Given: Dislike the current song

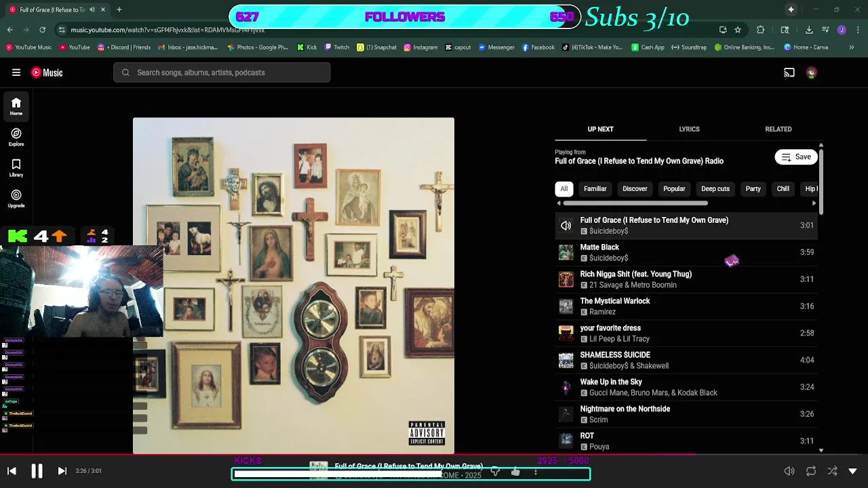Looking at the screenshot, I should (x=495, y=472).
